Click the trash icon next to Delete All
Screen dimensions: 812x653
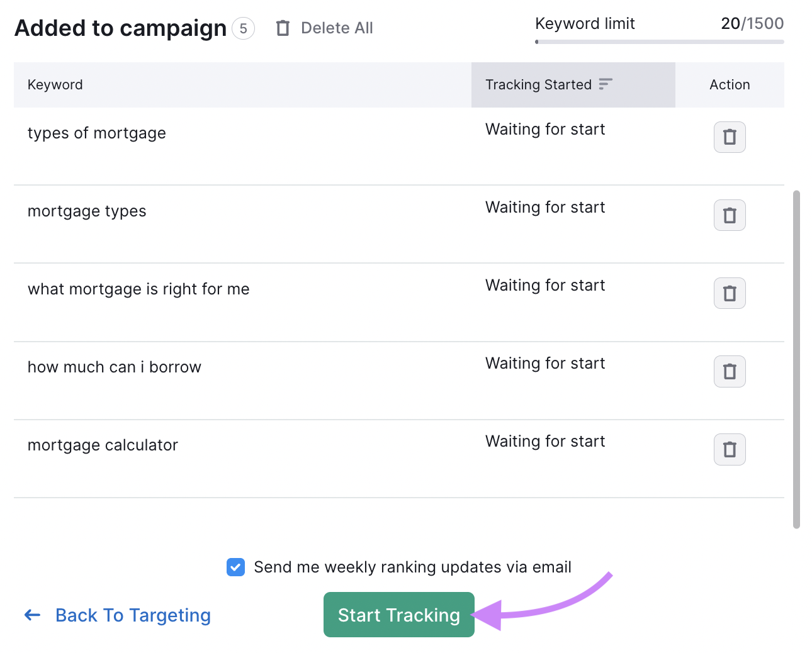283,28
